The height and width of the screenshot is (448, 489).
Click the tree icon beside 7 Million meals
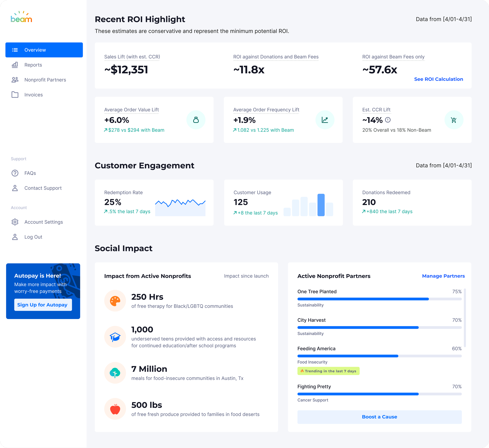point(115,373)
